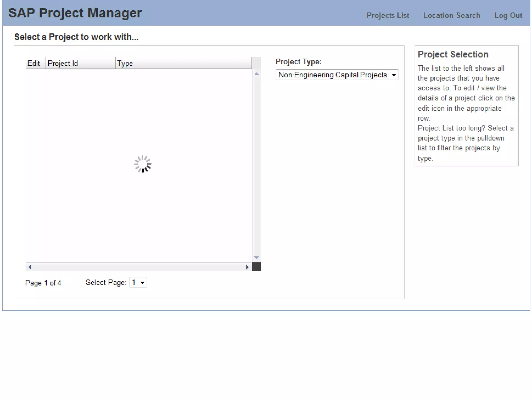Click the scroll up arrow of project list
The height and width of the screenshot is (399, 532).
tap(256, 74)
